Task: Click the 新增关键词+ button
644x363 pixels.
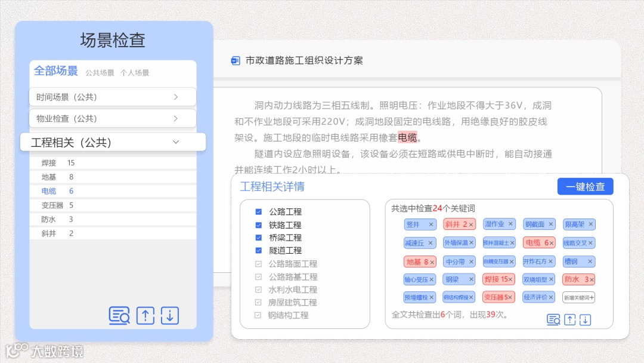Action: point(578,297)
